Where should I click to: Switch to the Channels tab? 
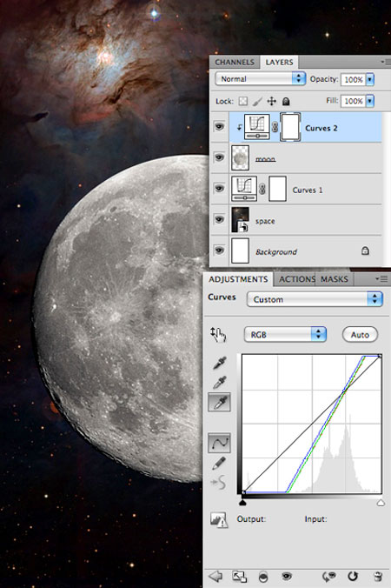click(235, 63)
